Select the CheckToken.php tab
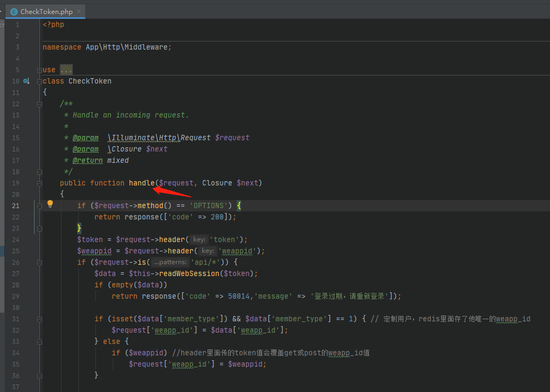 pos(46,11)
